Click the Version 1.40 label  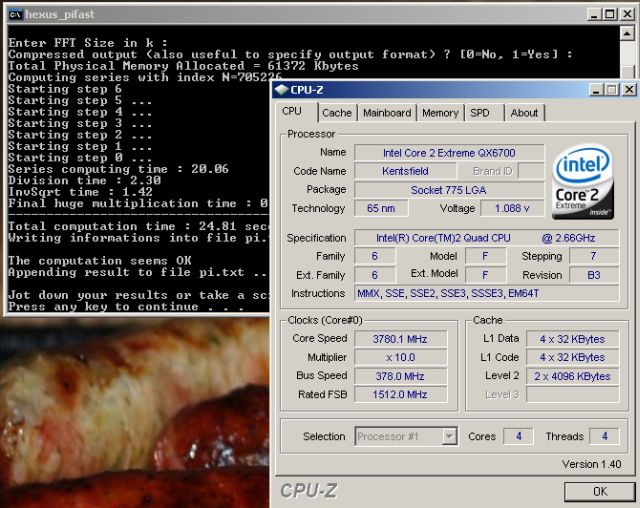[591, 464]
